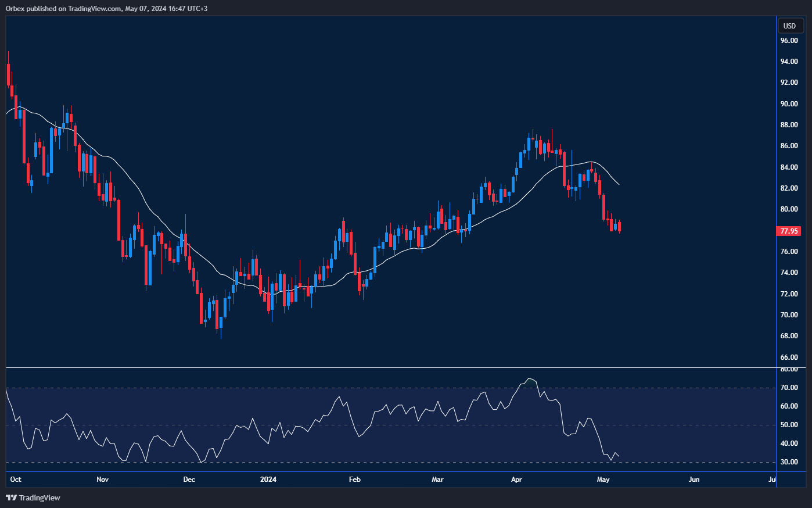Click the RSI 70.00 overbought scale label
The height and width of the screenshot is (508, 812).
pyautogui.click(x=789, y=388)
